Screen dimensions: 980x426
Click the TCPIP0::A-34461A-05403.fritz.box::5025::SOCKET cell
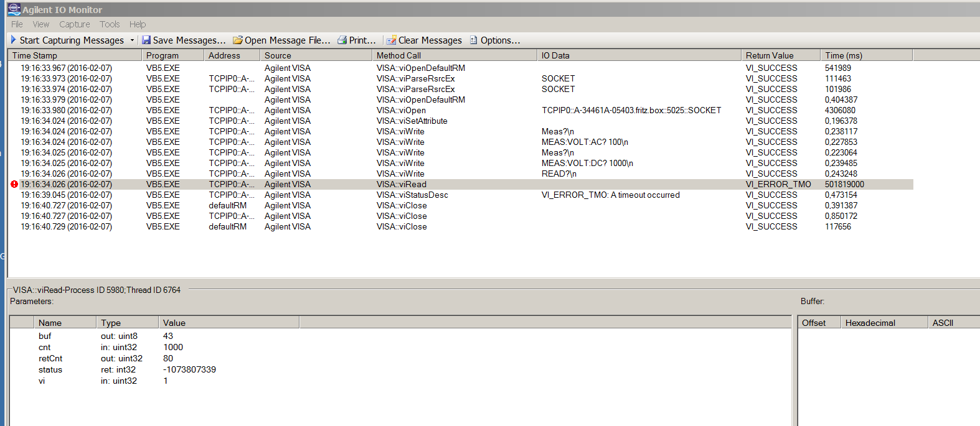tap(631, 110)
